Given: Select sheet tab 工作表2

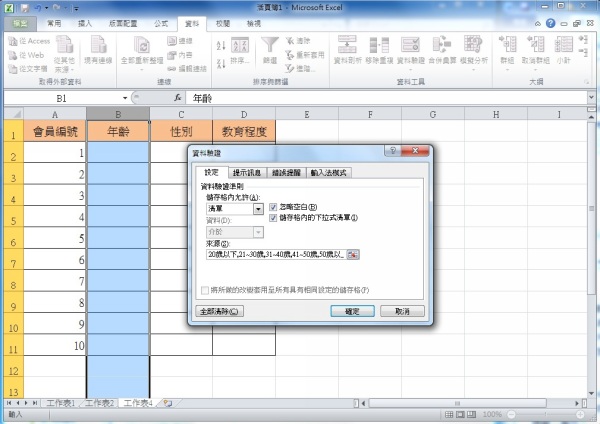Looking at the screenshot, I should pos(99,403).
